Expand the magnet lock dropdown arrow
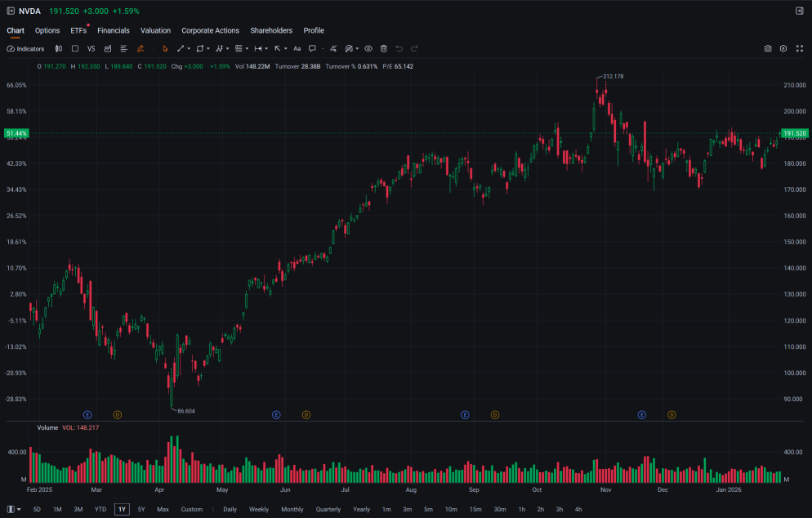Viewport: 812px width, 518px height. tap(357, 49)
